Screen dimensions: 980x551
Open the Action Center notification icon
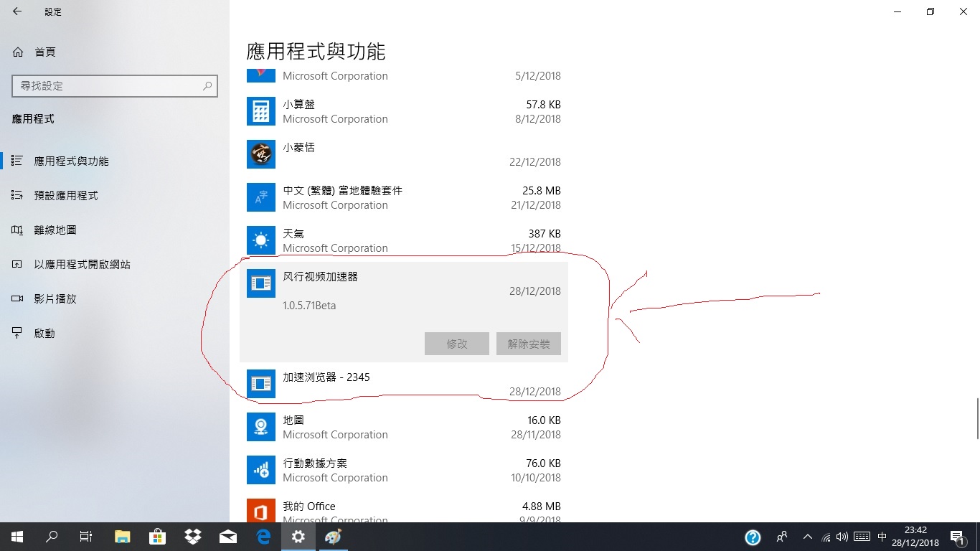pos(957,537)
